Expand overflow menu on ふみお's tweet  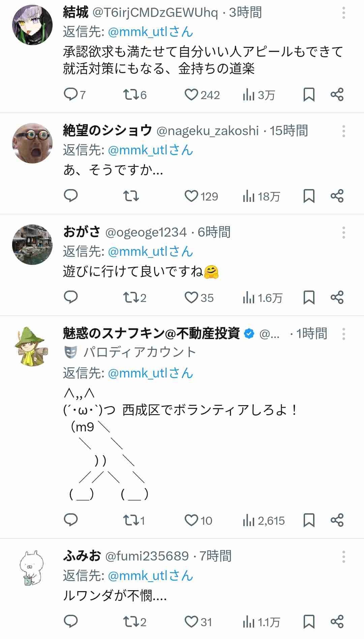[343, 556]
